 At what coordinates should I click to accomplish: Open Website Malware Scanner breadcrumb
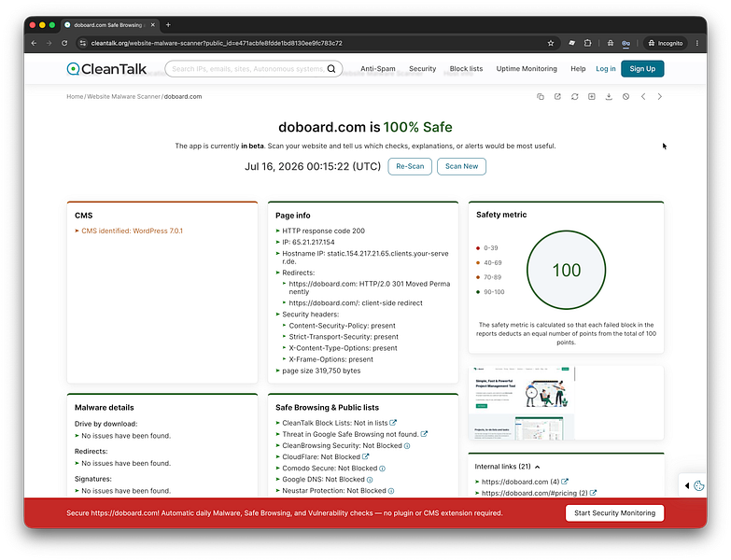pyautogui.click(x=123, y=96)
